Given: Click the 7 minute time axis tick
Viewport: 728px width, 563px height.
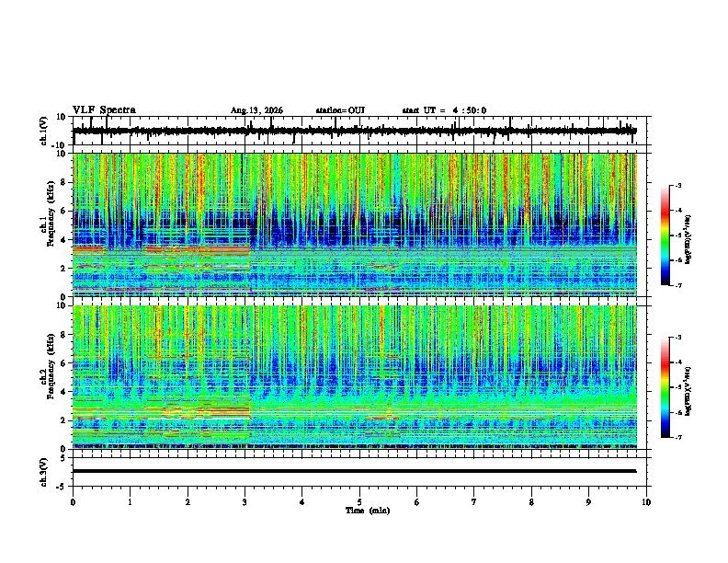Looking at the screenshot, I should pyautogui.click(x=474, y=502).
